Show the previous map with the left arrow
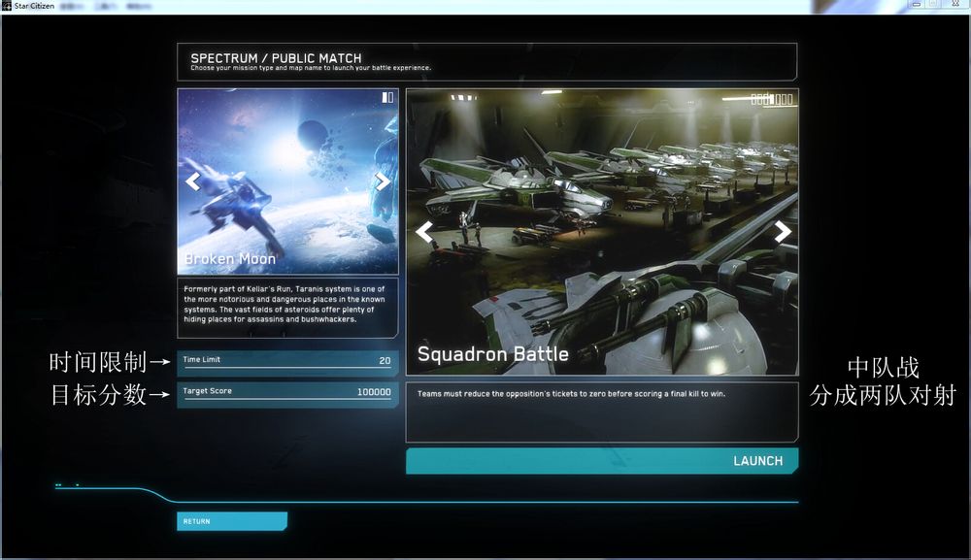The height and width of the screenshot is (560, 971). [192, 181]
